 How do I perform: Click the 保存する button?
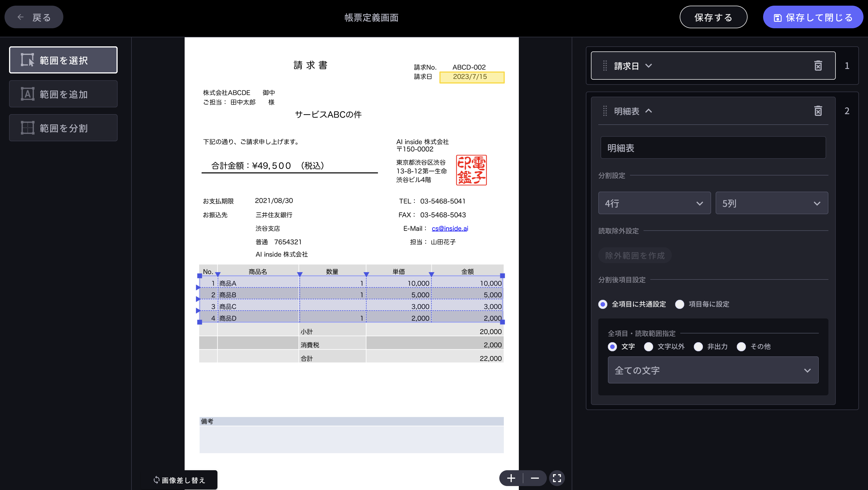713,17
